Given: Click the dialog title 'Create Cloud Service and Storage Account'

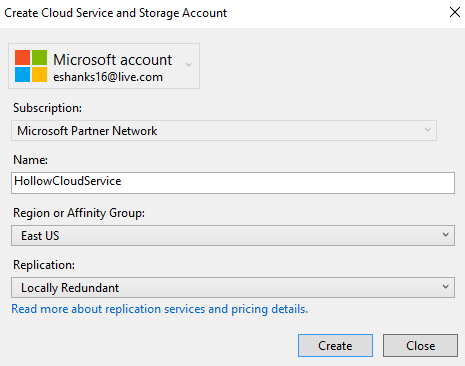Looking at the screenshot, I should (115, 13).
